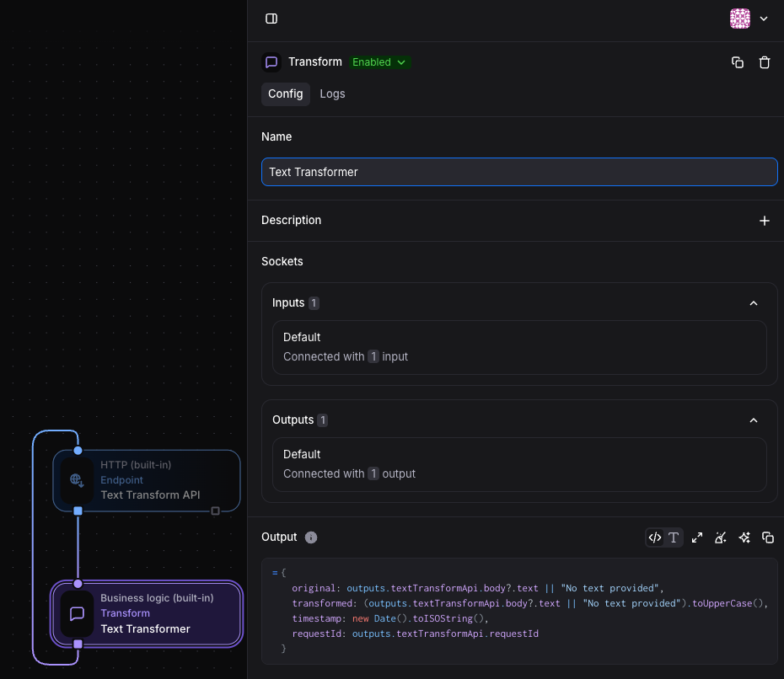
Task: Duplicate the Transform node
Action: tap(738, 61)
